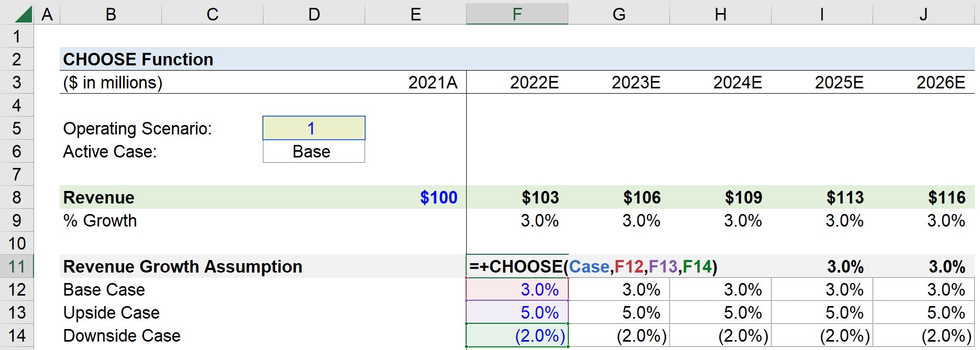Click the $113 revenue cell
The image size is (980, 350).
tap(822, 197)
